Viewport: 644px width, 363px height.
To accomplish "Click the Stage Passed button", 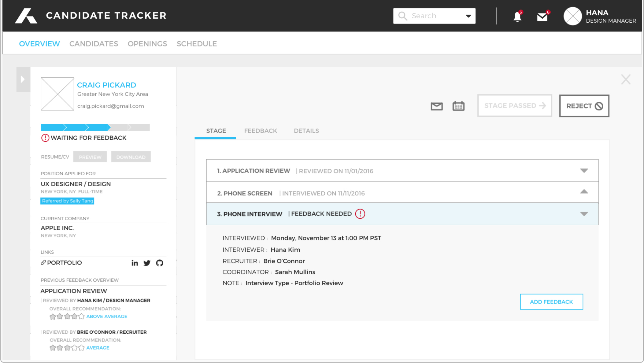I will tap(515, 106).
